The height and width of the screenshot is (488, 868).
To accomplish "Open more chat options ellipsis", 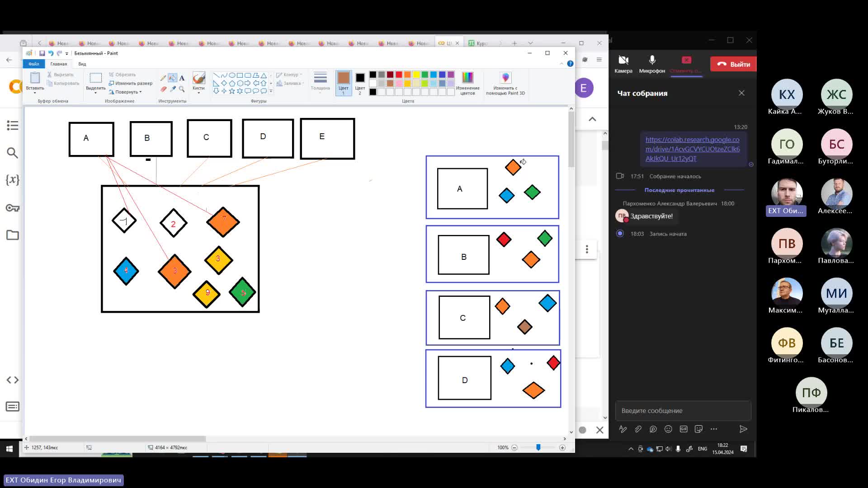I will (714, 429).
